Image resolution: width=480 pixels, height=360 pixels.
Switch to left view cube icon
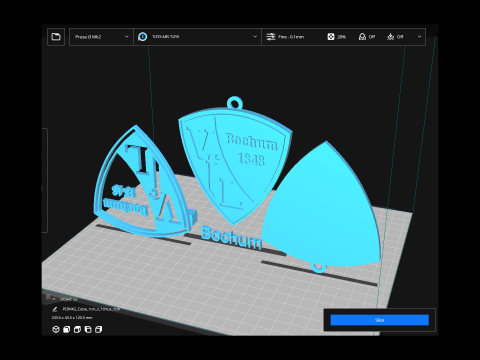[x=88, y=329]
